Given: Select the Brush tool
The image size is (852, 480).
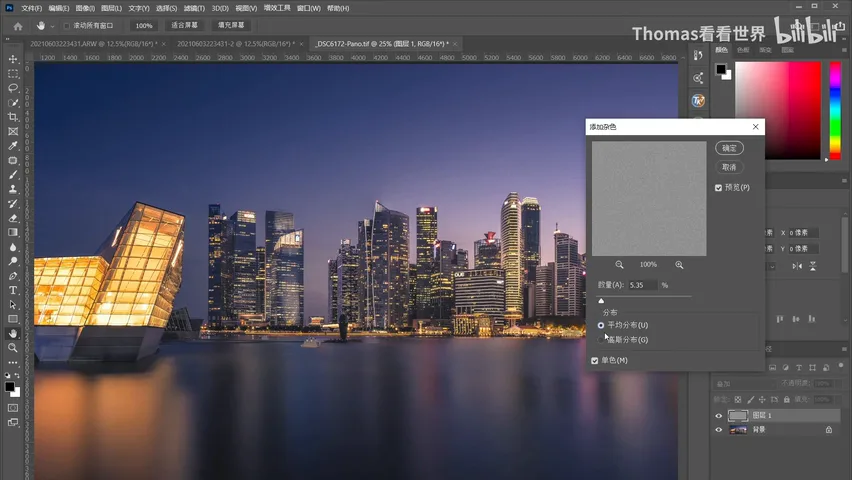Looking at the screenshot, I should point(13,175).
